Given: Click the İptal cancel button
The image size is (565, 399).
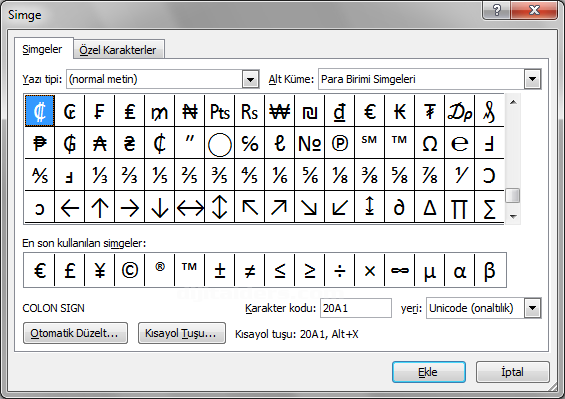Looking at the screenshot, I should click(513, 372).
